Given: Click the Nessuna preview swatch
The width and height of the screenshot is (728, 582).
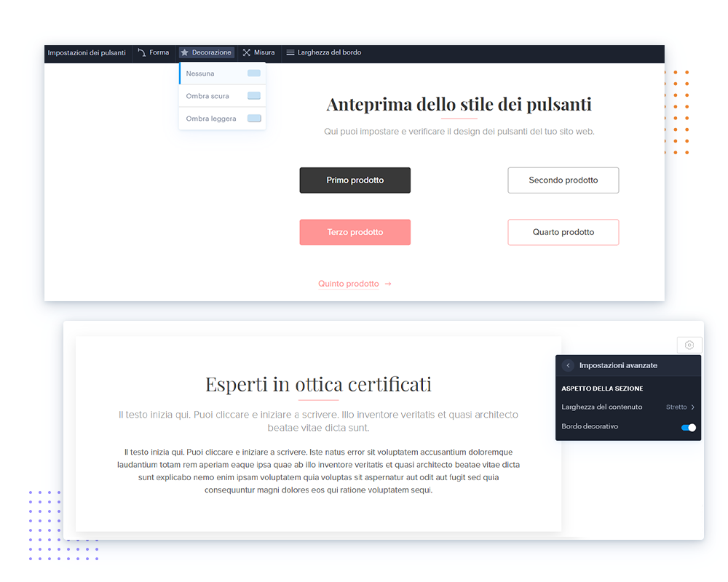Looking at the screenshot, I should click(x=254, y=73).
